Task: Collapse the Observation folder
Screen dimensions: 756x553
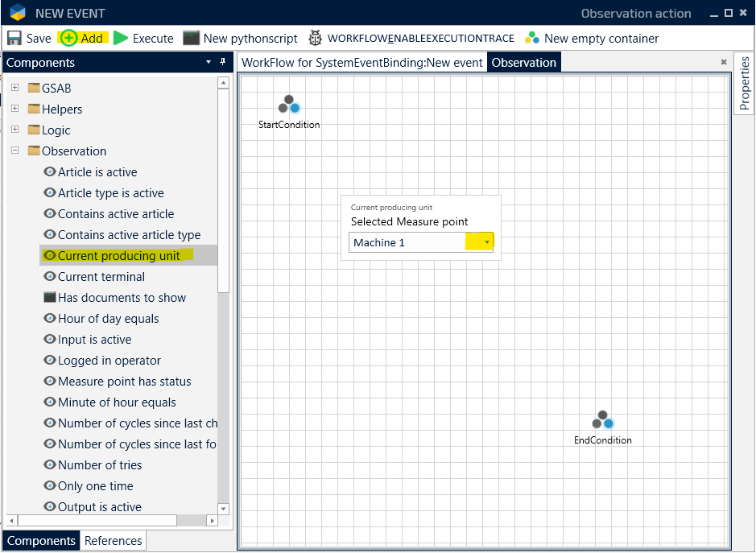Action: click(14, 151)
